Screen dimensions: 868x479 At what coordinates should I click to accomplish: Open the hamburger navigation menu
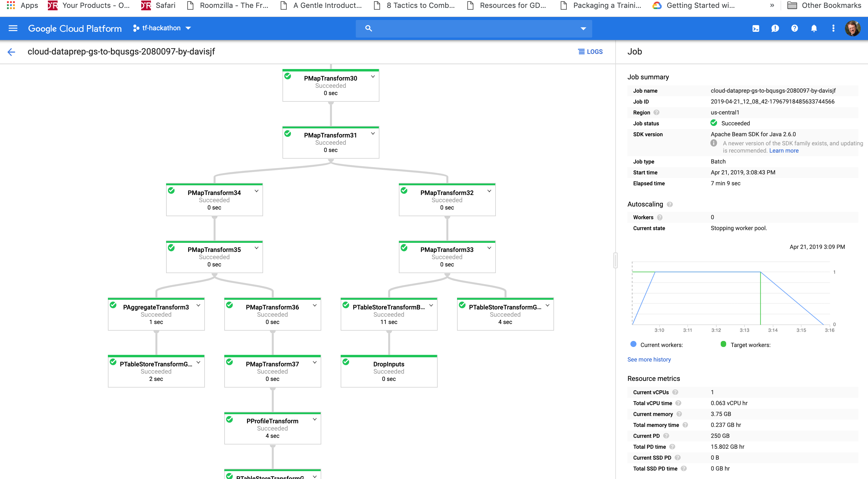coord(13,28)
